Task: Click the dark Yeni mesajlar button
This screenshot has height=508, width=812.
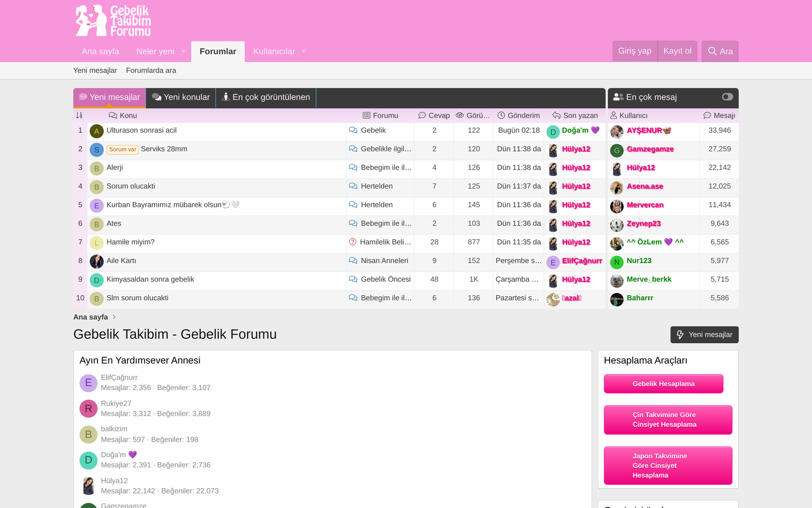Action: [x=704, y=335]
